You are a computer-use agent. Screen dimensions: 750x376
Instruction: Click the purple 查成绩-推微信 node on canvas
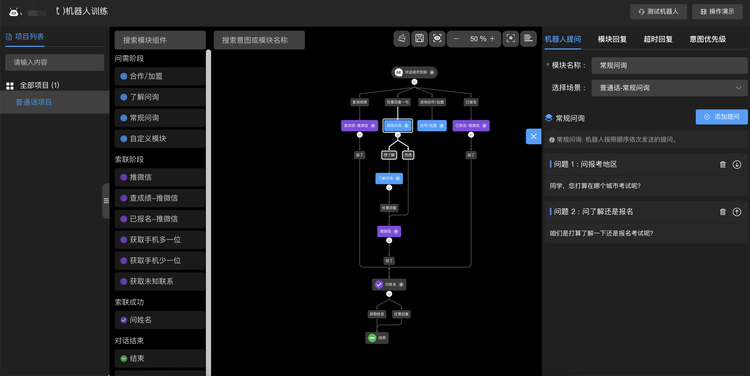360,126
